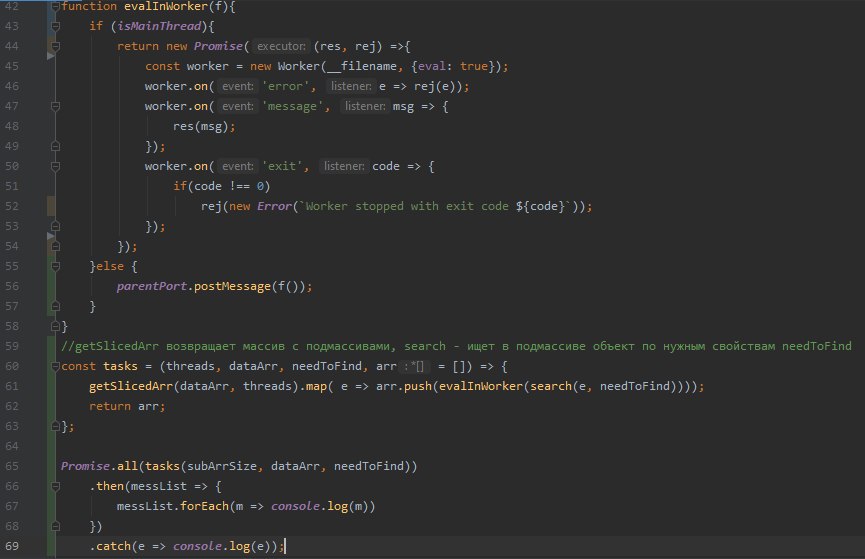The width and height of the screenshot is (865, 559).
Task: Click the ': *[]' type hint after arr
Action: point(415,366)
